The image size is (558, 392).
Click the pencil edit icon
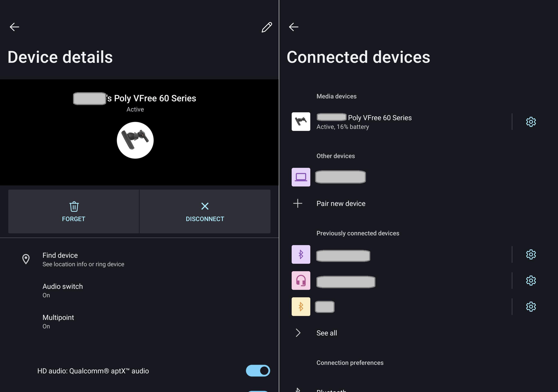point(267,27)
